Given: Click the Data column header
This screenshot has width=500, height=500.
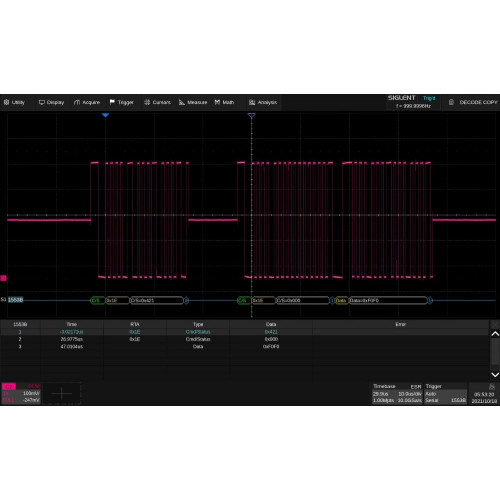Looking at the screenshot, I should (x=271, y=324).
